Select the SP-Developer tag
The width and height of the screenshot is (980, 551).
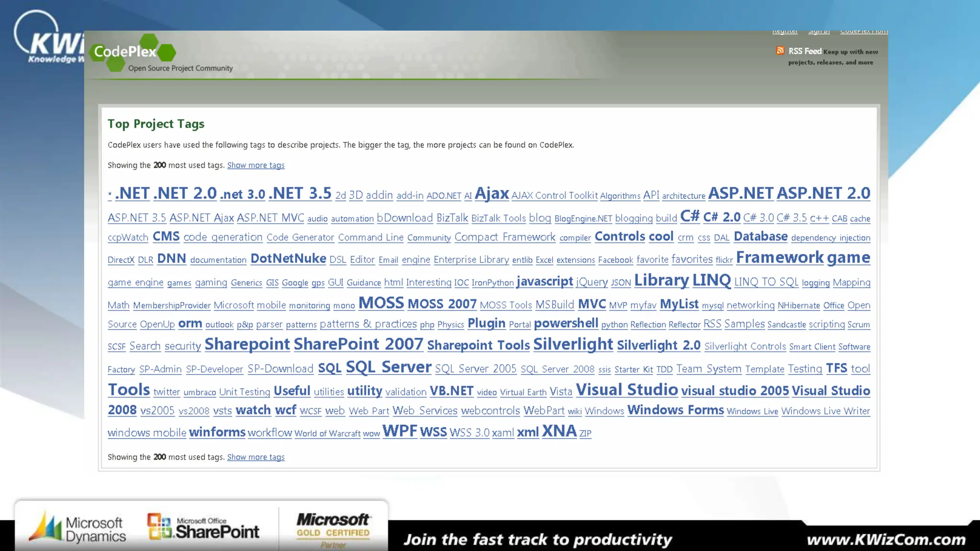pyautogui.click(x=214, y=369)
